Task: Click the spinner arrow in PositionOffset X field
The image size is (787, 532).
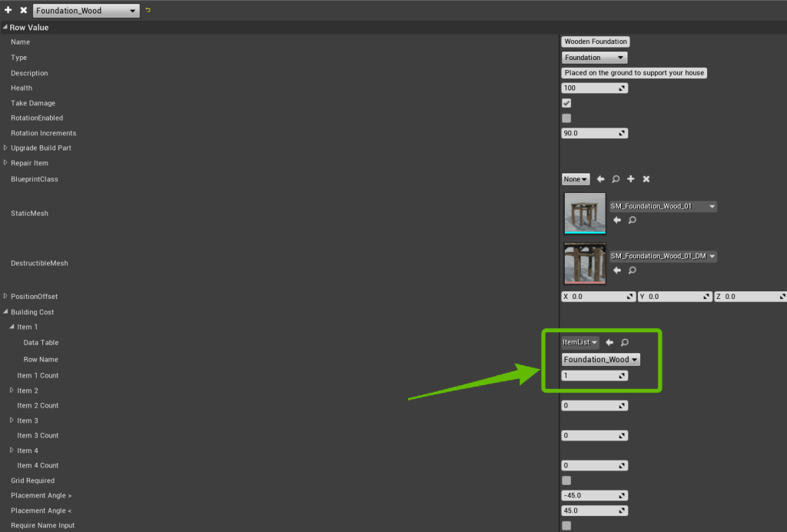Action: (x=630, y=297)
